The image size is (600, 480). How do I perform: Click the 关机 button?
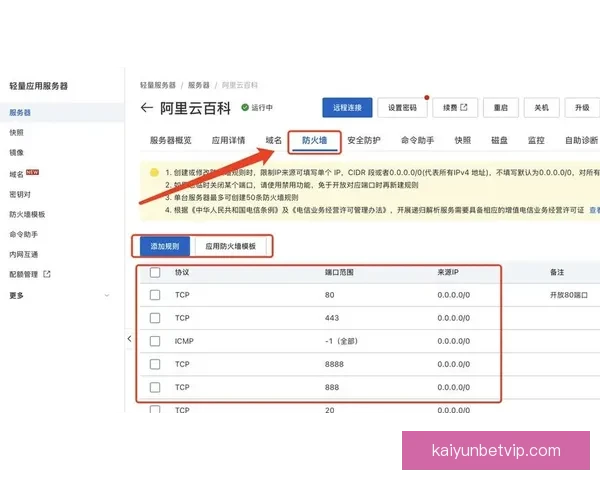click(541, 108)
